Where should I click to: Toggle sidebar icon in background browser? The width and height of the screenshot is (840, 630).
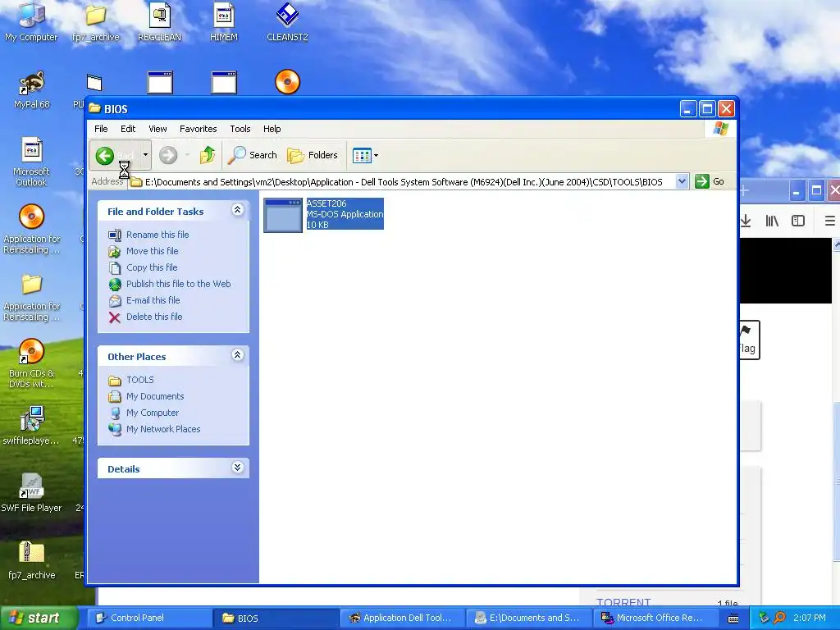[x=798, y=221]
